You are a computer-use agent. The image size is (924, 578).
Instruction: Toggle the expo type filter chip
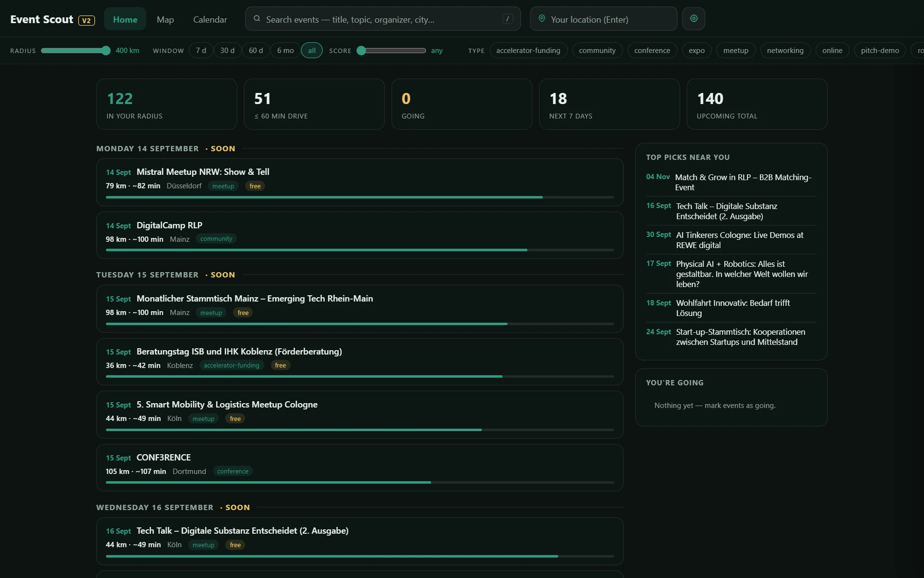[x=696, y=51]
